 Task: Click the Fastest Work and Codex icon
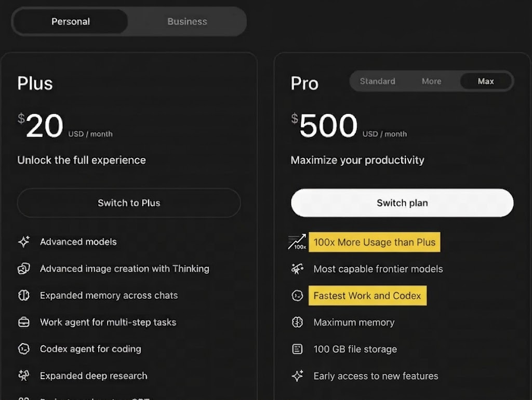(x=297, y=296)
